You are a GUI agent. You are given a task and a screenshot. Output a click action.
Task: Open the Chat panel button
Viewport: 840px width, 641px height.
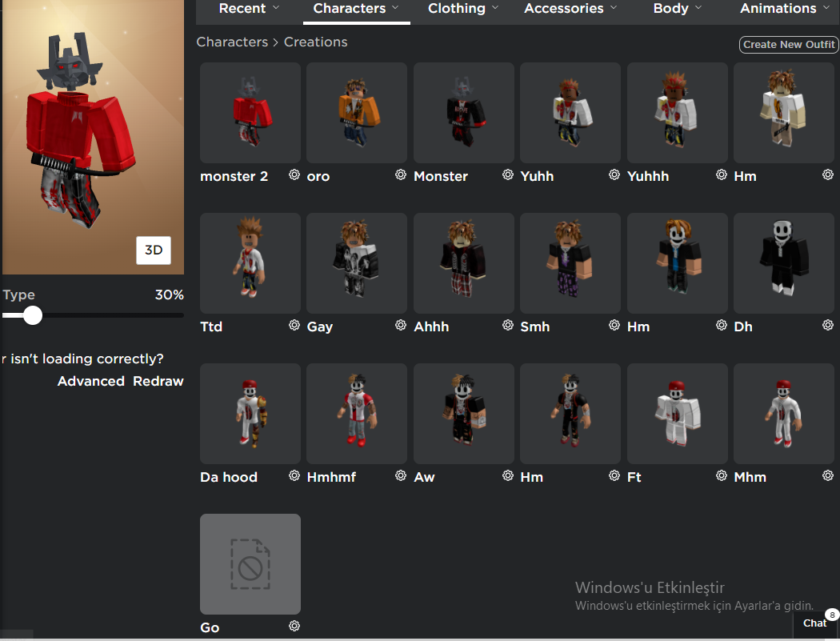point(815,623)
